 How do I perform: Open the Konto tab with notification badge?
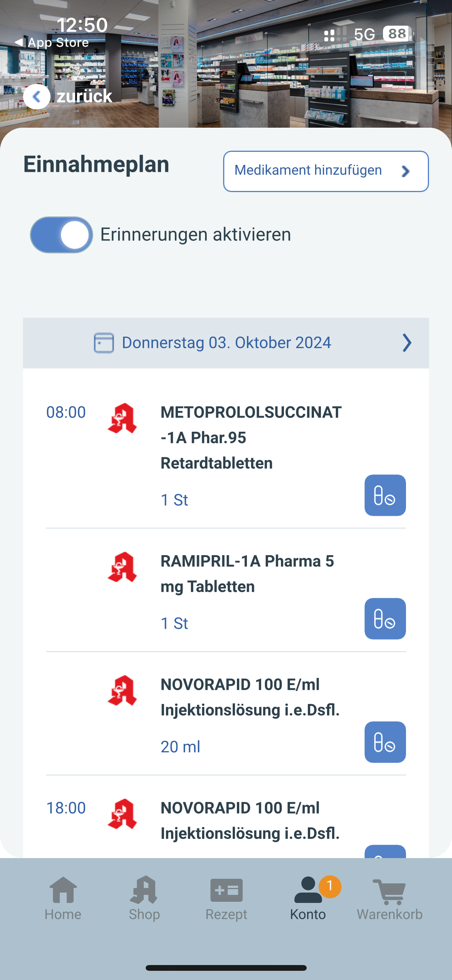pos(308,898)
